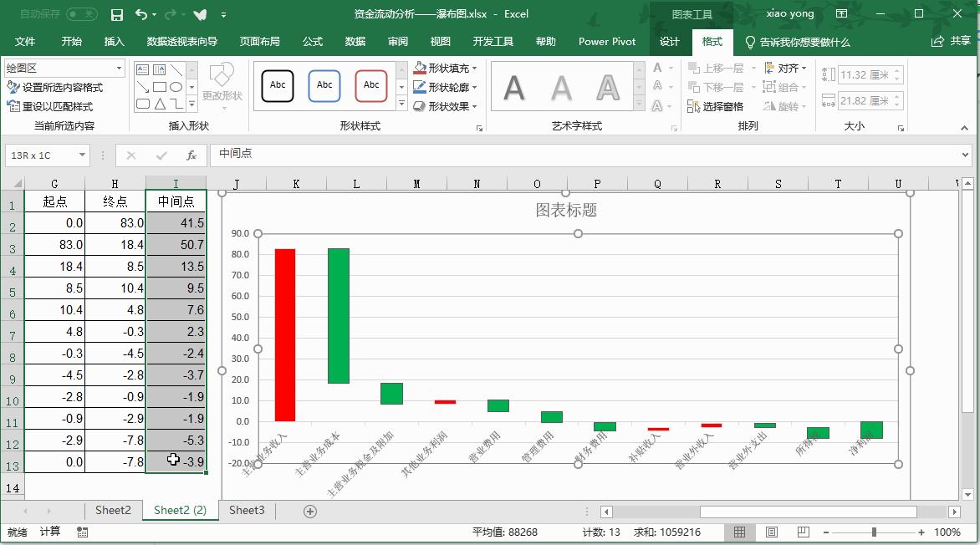Expand the shape styles gallery with More arrow

400,104
